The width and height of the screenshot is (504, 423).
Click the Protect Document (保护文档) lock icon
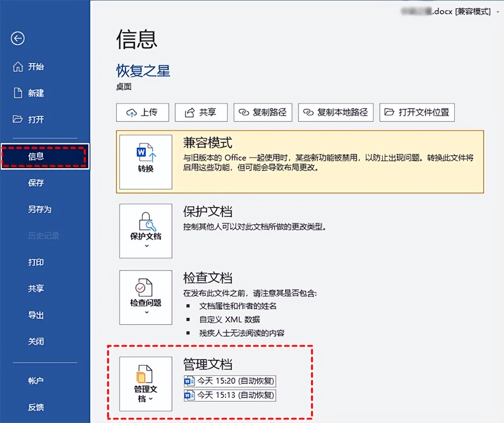(x=145, y=221)
